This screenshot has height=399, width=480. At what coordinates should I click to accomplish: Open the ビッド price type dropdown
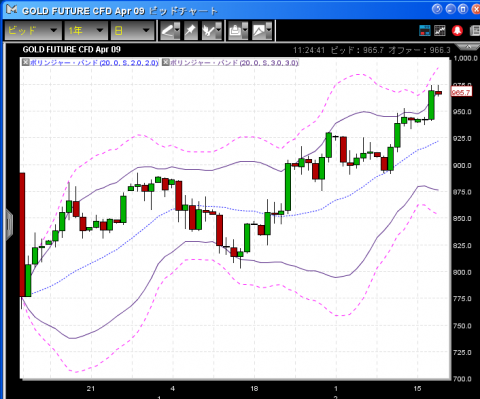(x=33, y=31)
